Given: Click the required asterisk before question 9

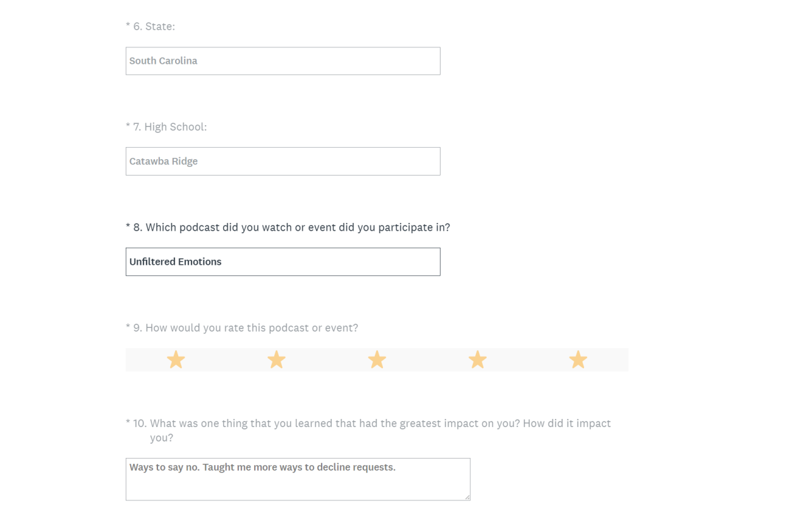Looking at the screenshot, I should 128,327.
